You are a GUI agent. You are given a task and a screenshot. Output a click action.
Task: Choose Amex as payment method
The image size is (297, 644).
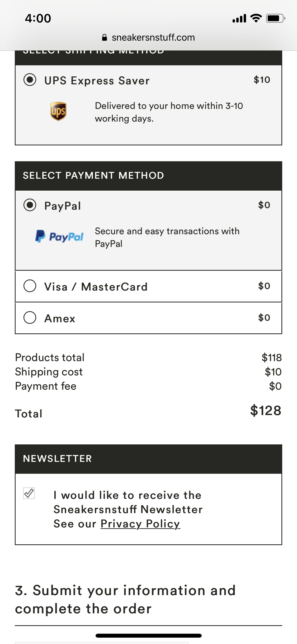(x=30, y=318)
